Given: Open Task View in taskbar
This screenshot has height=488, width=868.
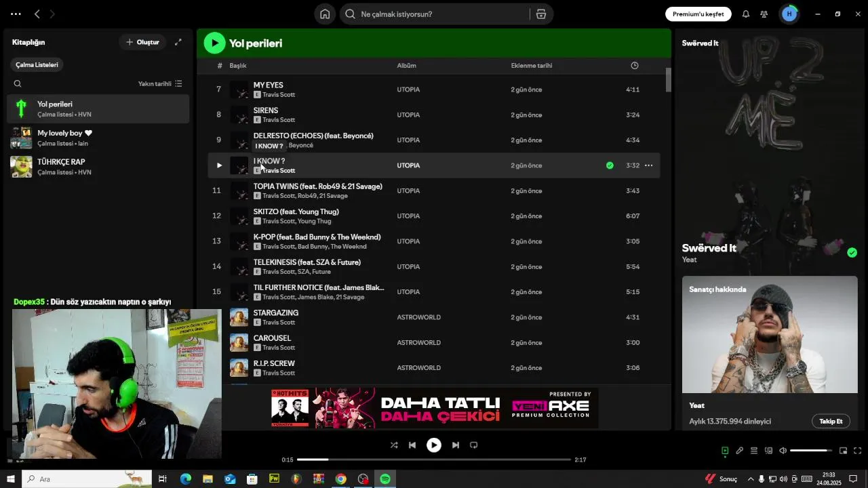Looking at the screenshot, I should click(163, 479).
